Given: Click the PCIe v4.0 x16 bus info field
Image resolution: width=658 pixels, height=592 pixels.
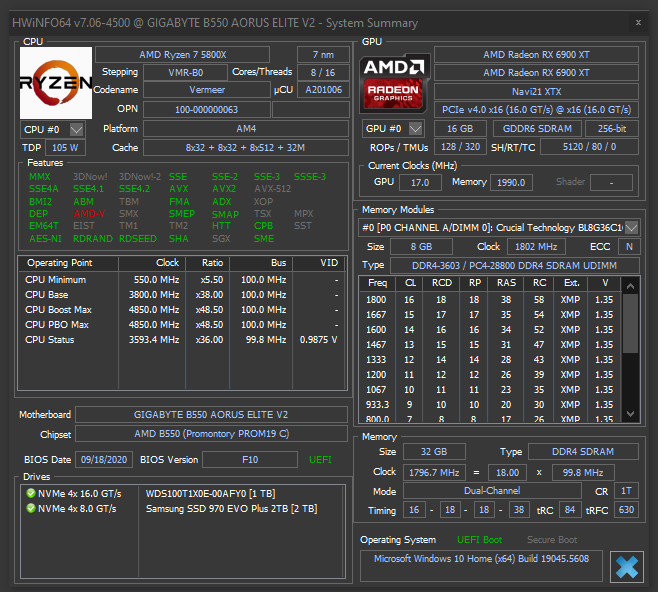Looking at the screenshot, I should click(x=536, y=110).
